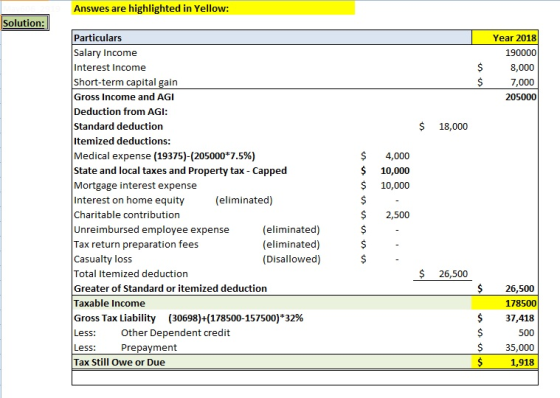This screenshot has width=560, height=398.
Task: Click the 'Tax Still Owe or Due' label
Action: click(x=119, y=362)
